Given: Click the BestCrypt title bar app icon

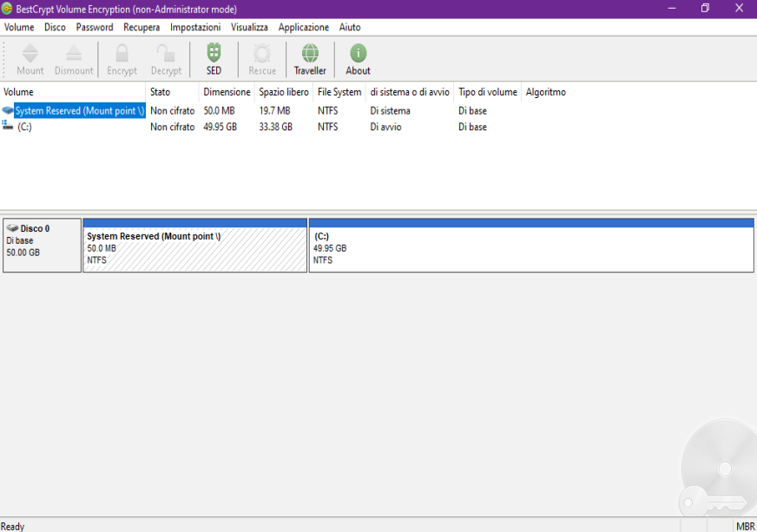Looking at the screenshot, I should tap(7, 9).
